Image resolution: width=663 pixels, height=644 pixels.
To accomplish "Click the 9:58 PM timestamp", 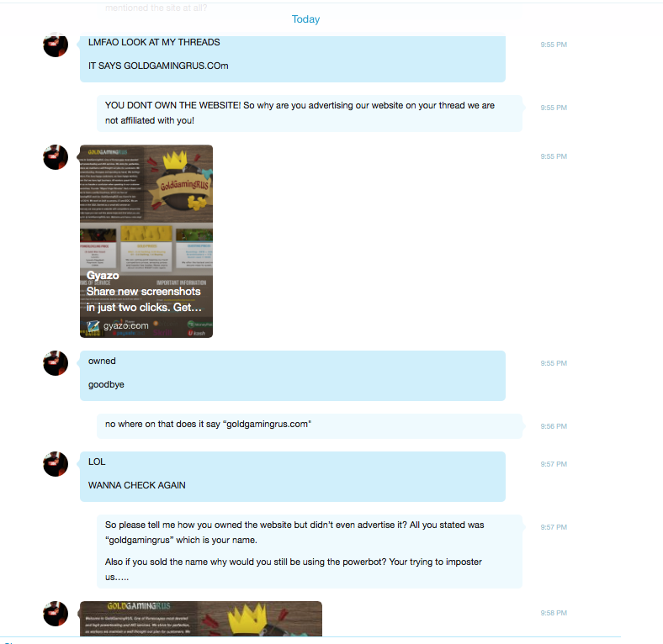I will 554,613.
